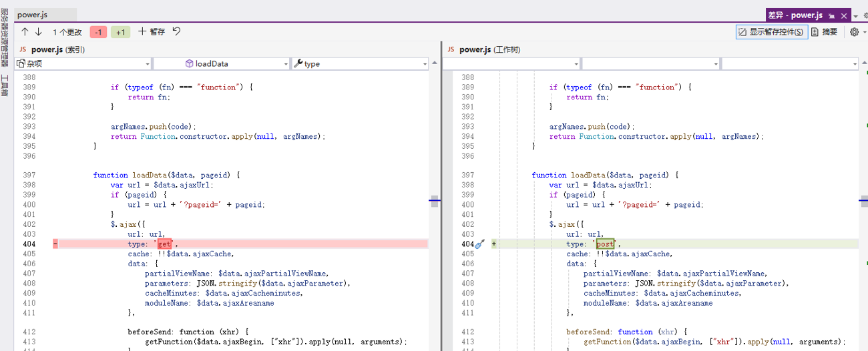Screen dimensions: 868x351
Task: Toggle the red -1 deletions filter
Action: pos(98,32)
